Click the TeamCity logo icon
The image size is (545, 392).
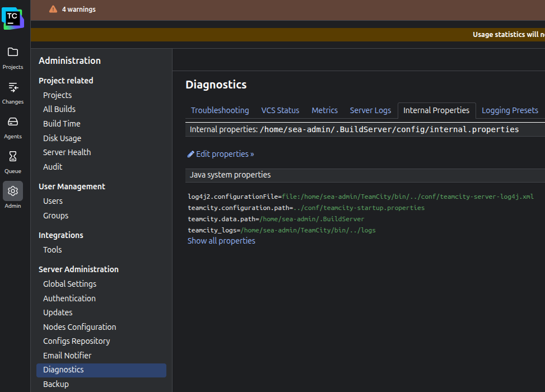(13, 18)
